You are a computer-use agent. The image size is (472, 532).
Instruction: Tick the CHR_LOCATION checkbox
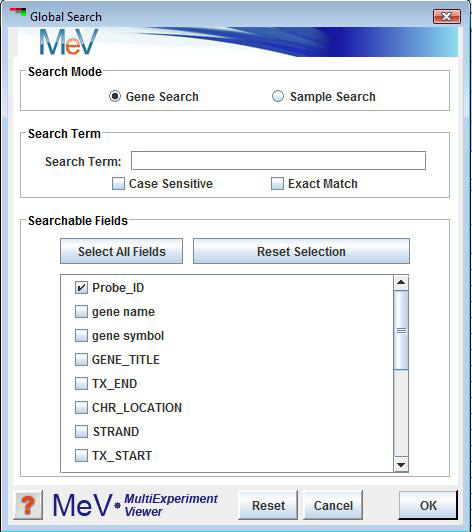[x=81, y=407]
